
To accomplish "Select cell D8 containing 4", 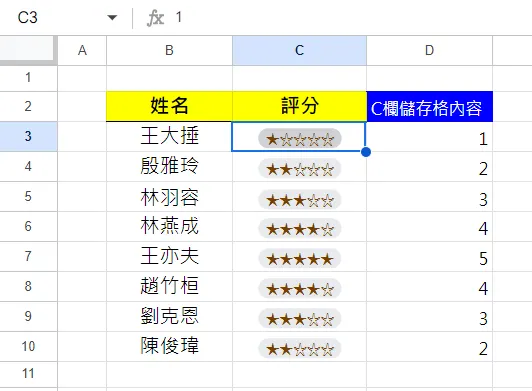I will pos(430,286).
